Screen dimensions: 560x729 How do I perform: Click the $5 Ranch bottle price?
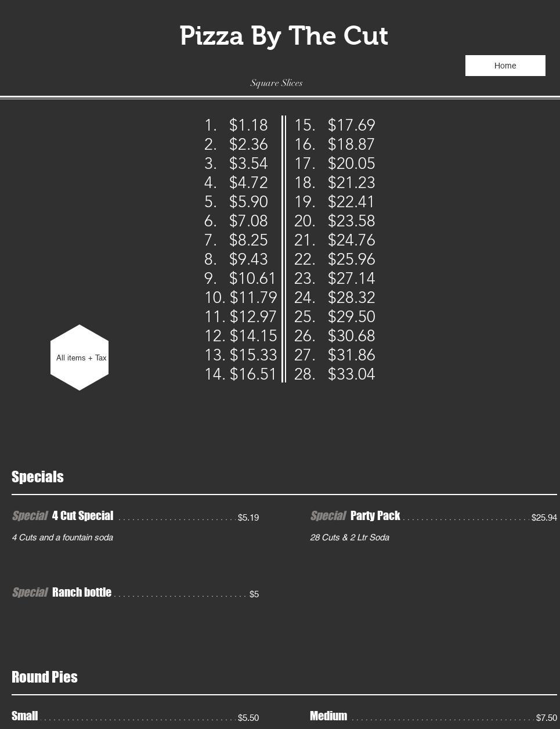(254, 594)
